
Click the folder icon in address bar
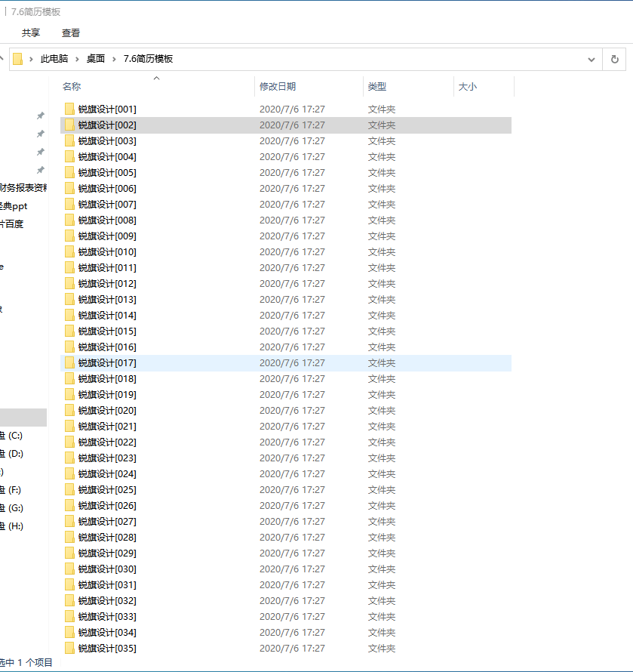(18, 59)
